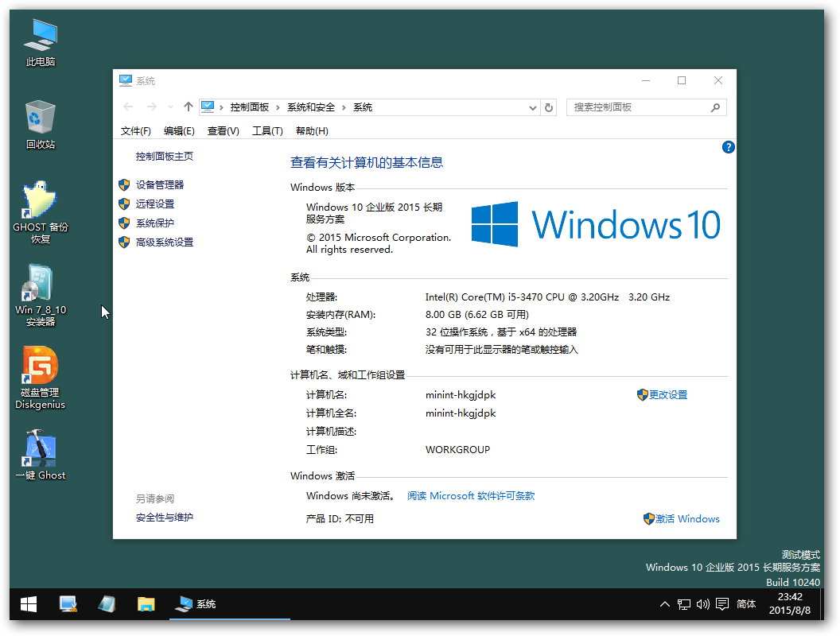The width and height of the screenshot is (840, 636).
Task: Open help via the blue question mark
Action: (728, 147)
